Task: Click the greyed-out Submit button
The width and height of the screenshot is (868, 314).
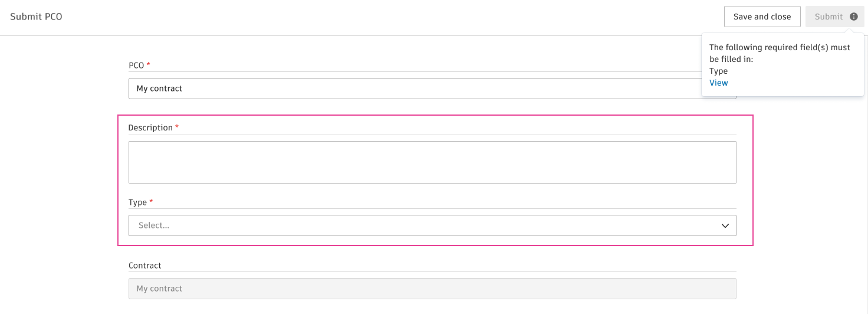Action: 828,17
